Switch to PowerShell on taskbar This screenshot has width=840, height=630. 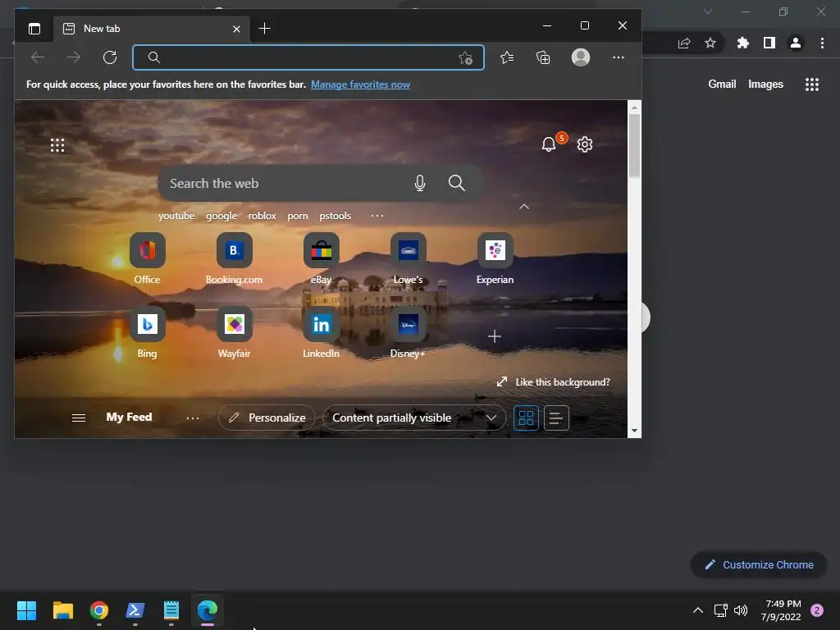135,610
